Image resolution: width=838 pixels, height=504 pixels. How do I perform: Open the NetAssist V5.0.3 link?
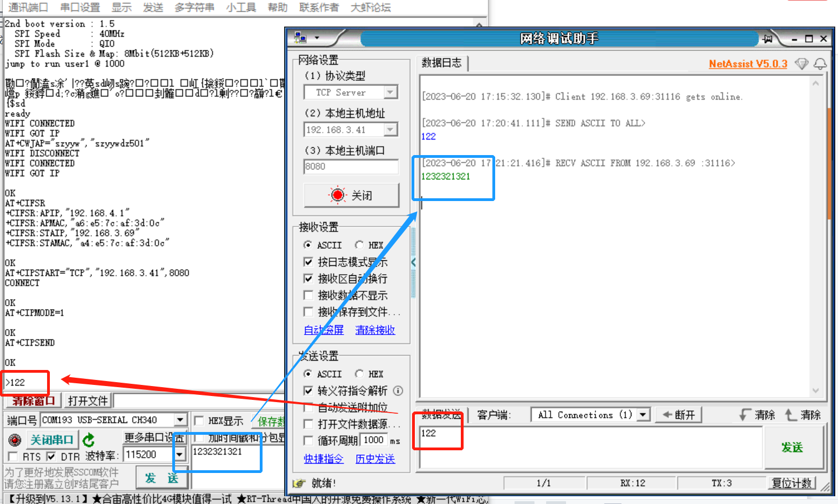pos(748,64)
